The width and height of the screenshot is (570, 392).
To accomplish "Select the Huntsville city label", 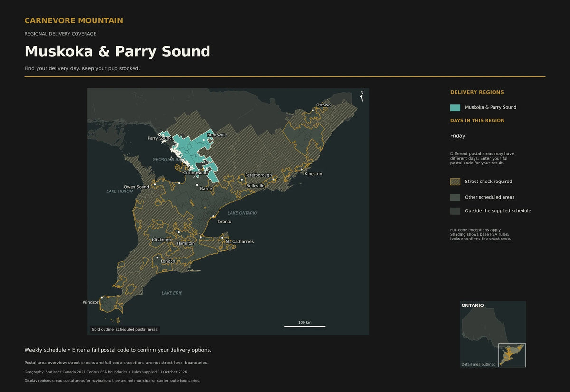I will point(217,135).
